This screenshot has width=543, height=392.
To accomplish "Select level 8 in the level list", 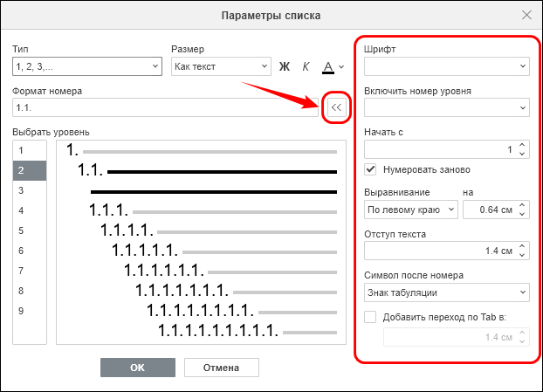I will coord(30,291).
